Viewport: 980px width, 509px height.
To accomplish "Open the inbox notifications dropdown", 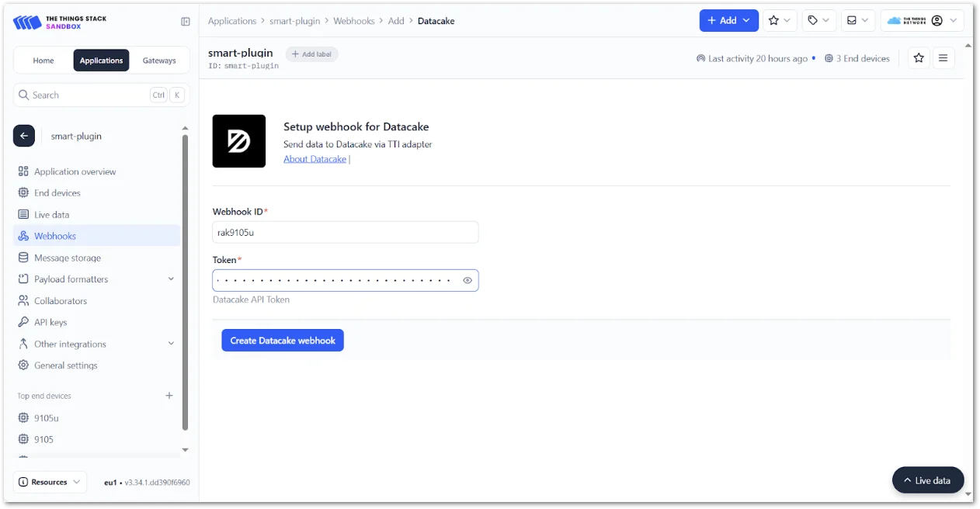I will tap(857, 21).
